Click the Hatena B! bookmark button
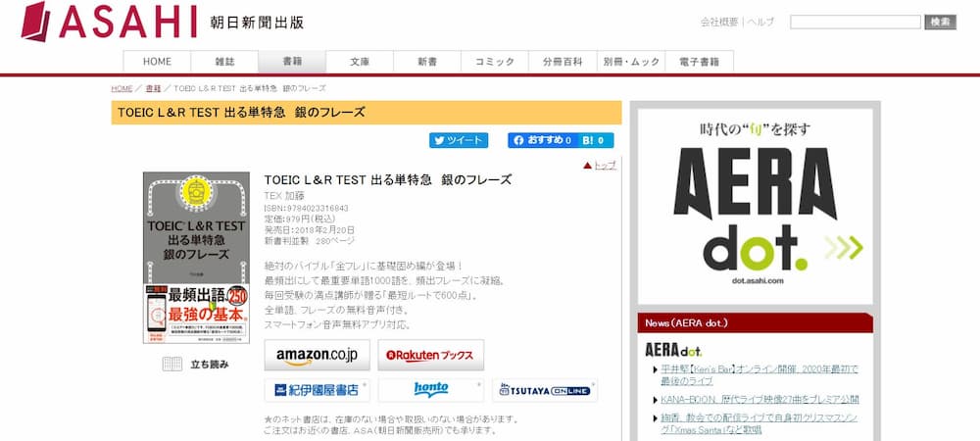Screen dimensions: 980x441 pos(595,140)
